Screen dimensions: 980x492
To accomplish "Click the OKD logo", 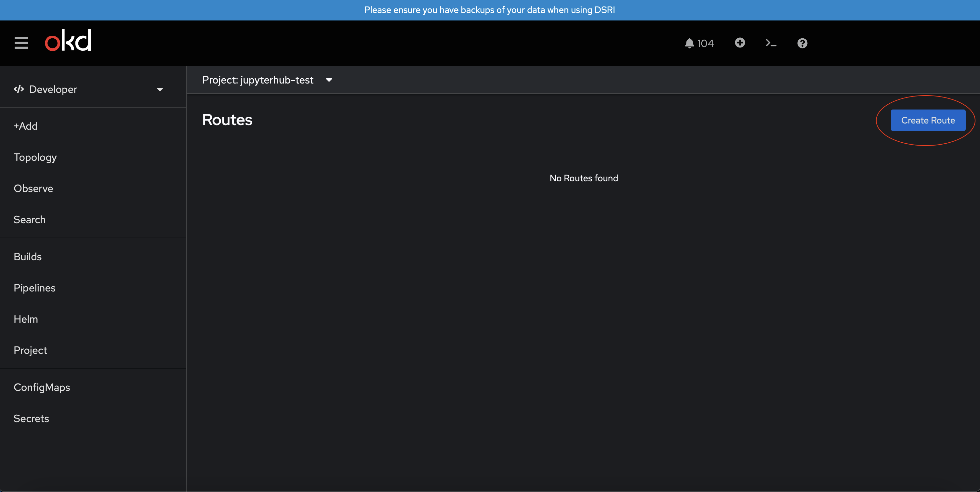I will click(x=68, y=40).
